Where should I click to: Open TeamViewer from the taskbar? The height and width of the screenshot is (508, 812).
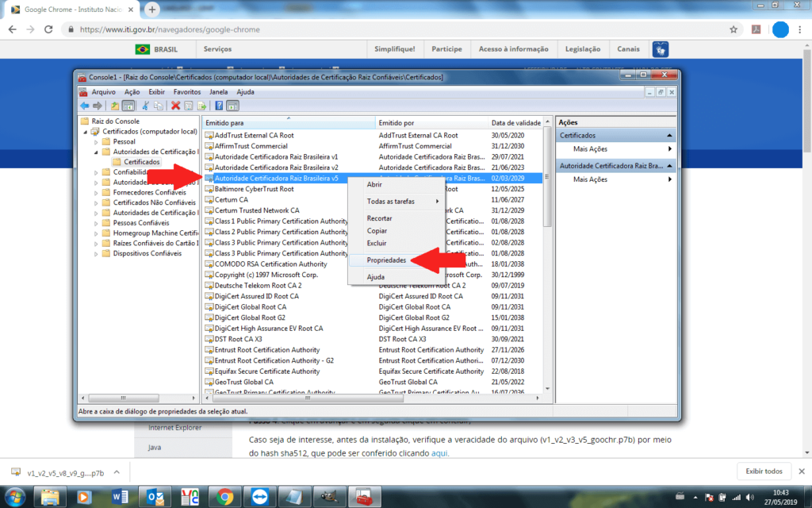(x=260, y=497)
